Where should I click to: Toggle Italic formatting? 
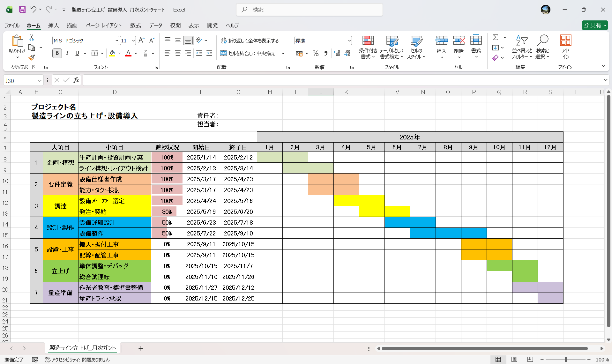click(x=67, y=53)
